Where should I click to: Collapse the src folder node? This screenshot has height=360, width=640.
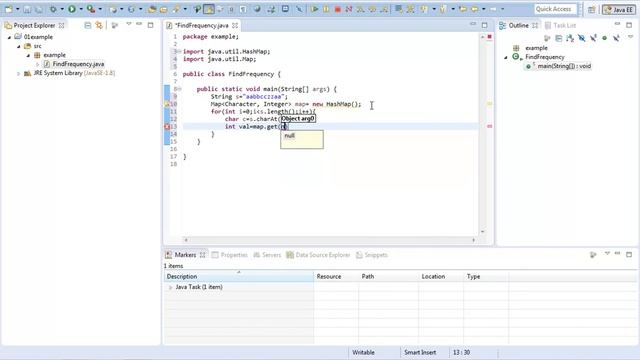[19, 46]
